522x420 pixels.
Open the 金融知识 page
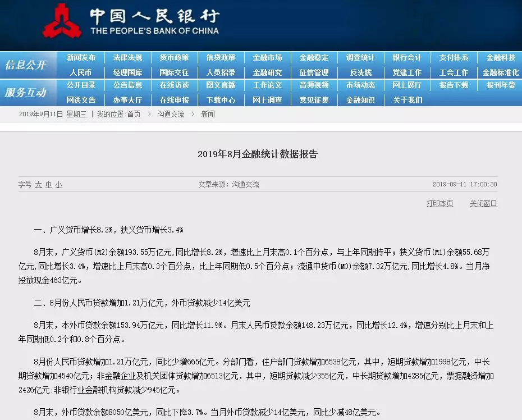(x=360, y=100)
